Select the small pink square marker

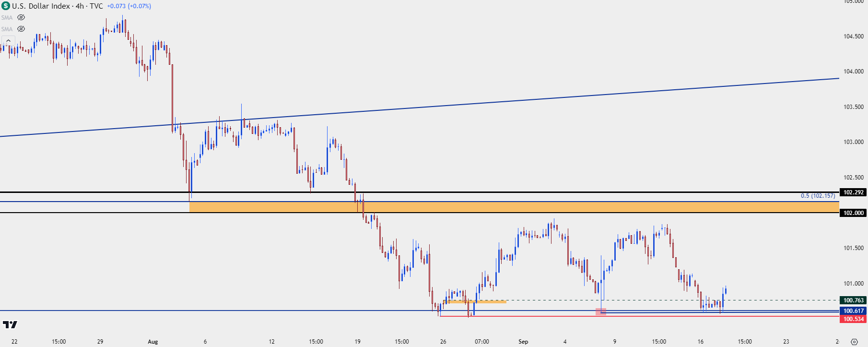[x=601, y=312]
